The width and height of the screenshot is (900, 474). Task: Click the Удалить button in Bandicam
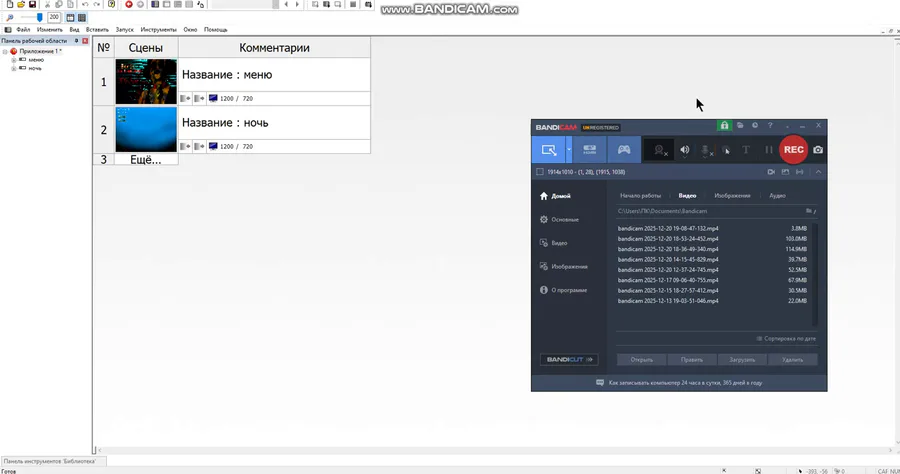pyautogui.click(x=793, y=360)
